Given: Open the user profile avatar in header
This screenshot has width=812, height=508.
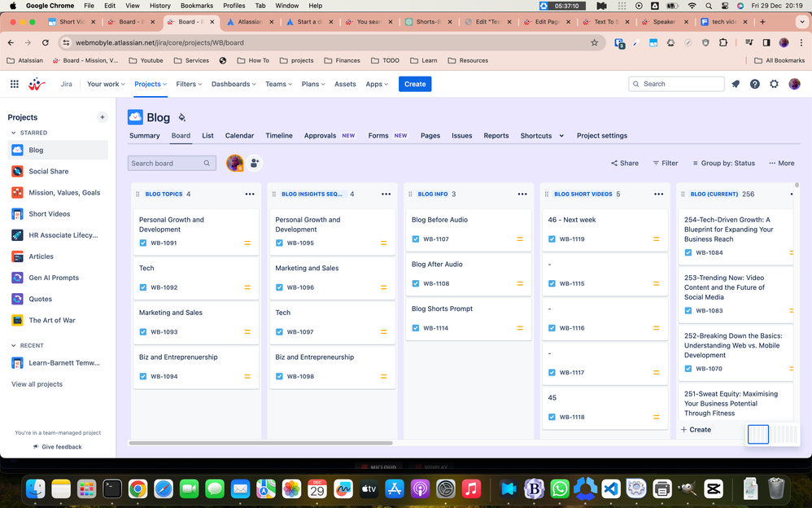Looking at the screenshot, I should [794, 84].
